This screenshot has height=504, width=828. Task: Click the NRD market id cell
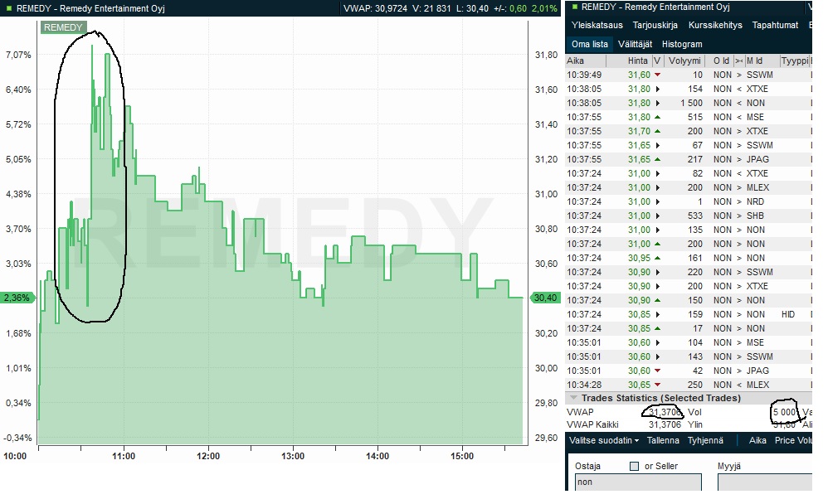point(755,201)
